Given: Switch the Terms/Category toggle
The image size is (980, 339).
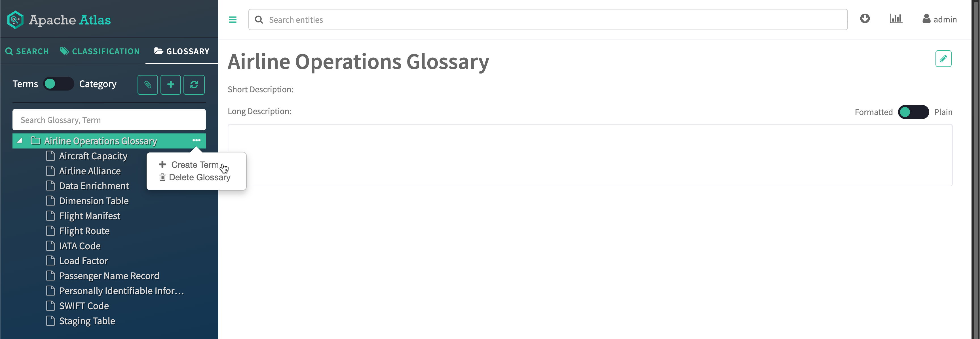Looking at the screenshot, I should tap(58, 84).
